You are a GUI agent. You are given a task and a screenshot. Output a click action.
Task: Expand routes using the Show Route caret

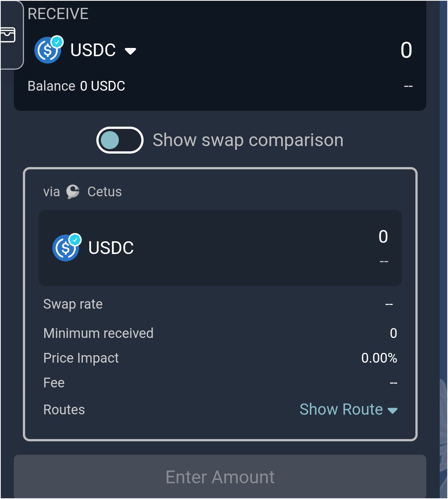click(x=393, y=411)
